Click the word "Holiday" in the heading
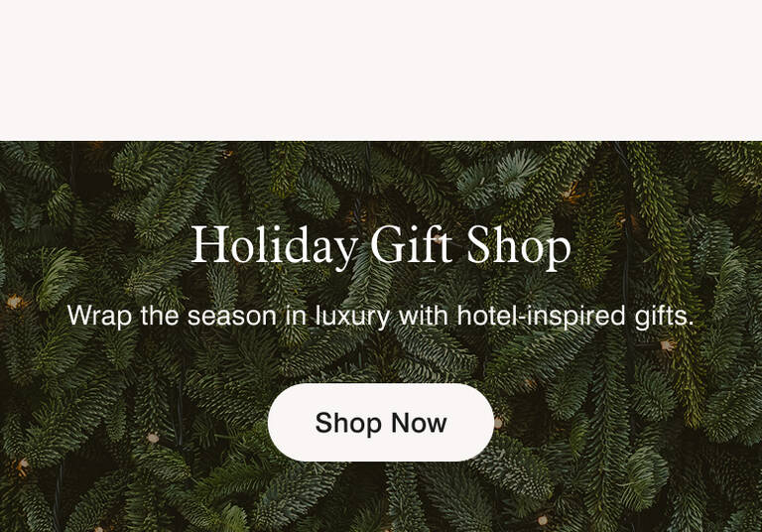 (275, 245)
